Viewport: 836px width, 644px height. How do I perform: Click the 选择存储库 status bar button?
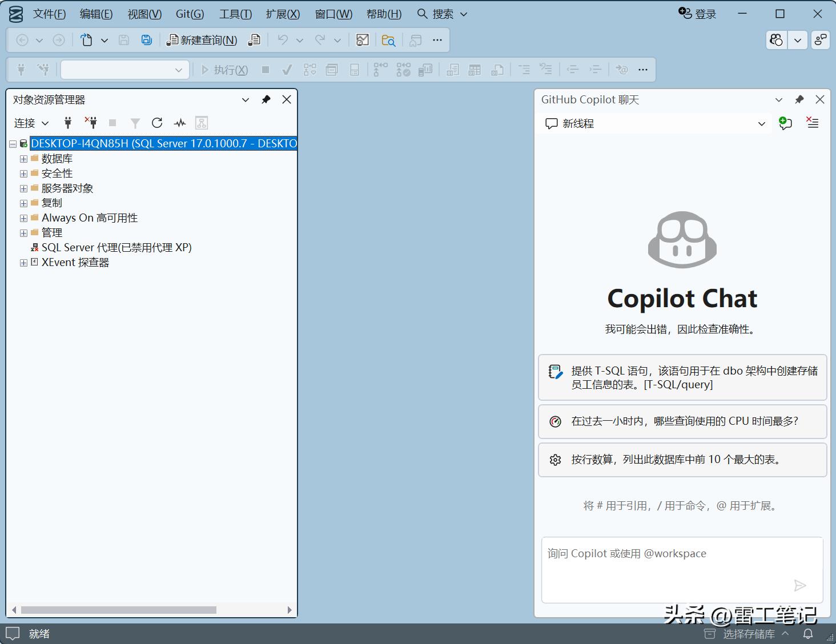[x=747, y=634]
